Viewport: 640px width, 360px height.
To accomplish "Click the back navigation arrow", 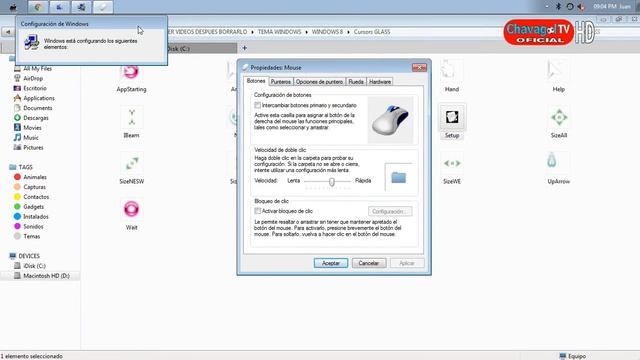I will (8, 31).
